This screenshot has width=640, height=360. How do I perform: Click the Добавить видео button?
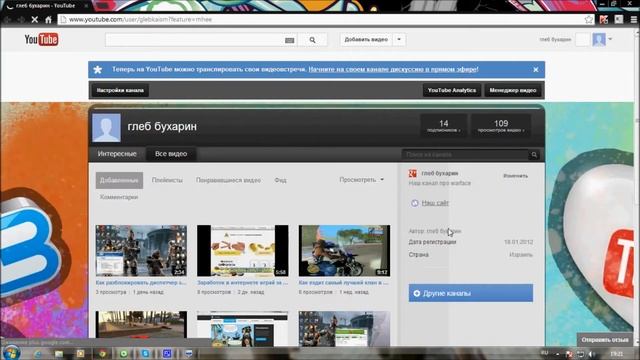click(367, 40)
